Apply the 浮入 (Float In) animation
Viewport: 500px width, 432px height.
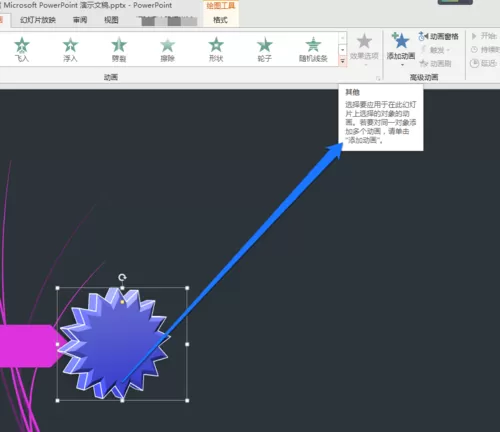point(70,49)
